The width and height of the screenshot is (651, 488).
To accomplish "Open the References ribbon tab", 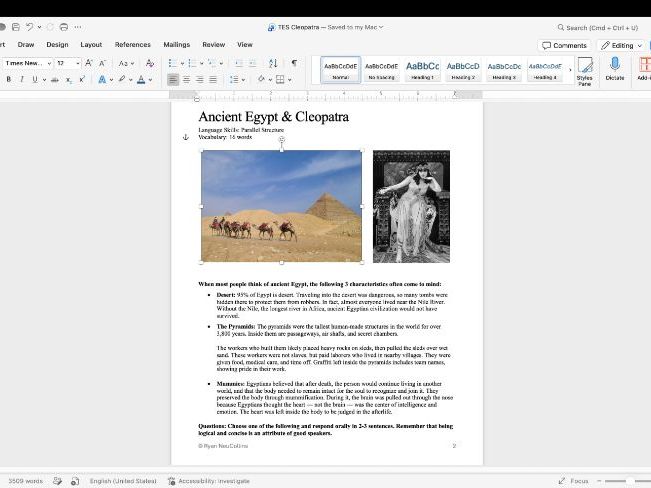I will click(x=132, y=44).
